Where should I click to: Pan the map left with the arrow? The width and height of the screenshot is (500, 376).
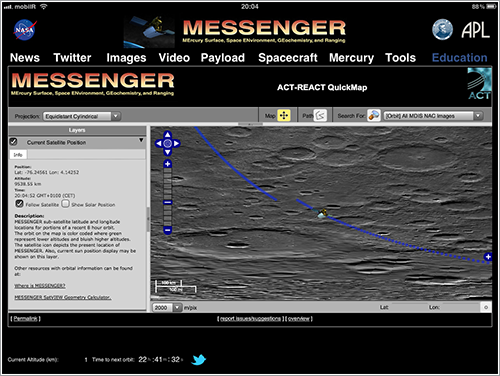pos(159,143)
